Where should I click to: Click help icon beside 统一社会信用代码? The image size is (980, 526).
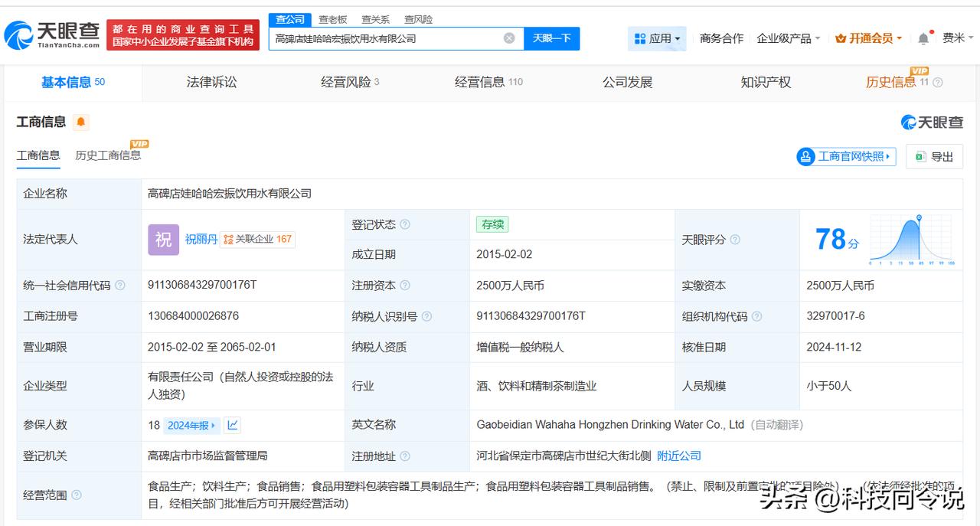click(120, 286)
